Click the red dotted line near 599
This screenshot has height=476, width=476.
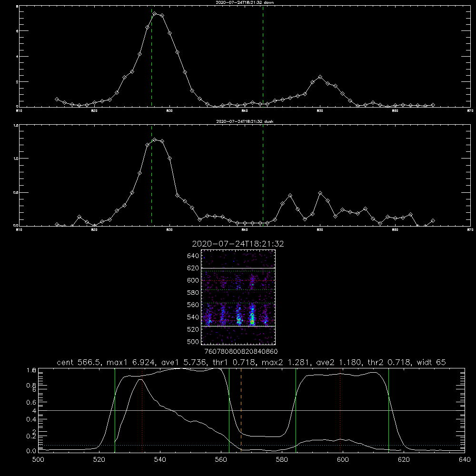tap(340, 410)
